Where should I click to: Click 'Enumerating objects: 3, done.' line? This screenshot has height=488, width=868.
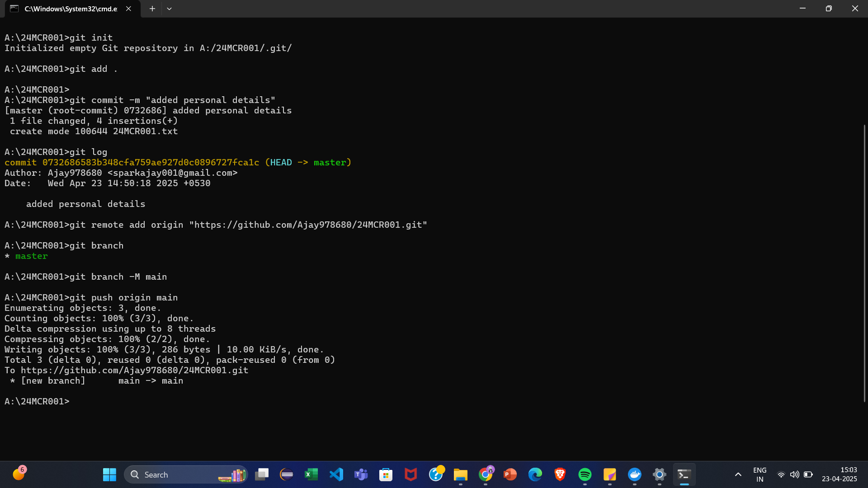click(83, 308)
